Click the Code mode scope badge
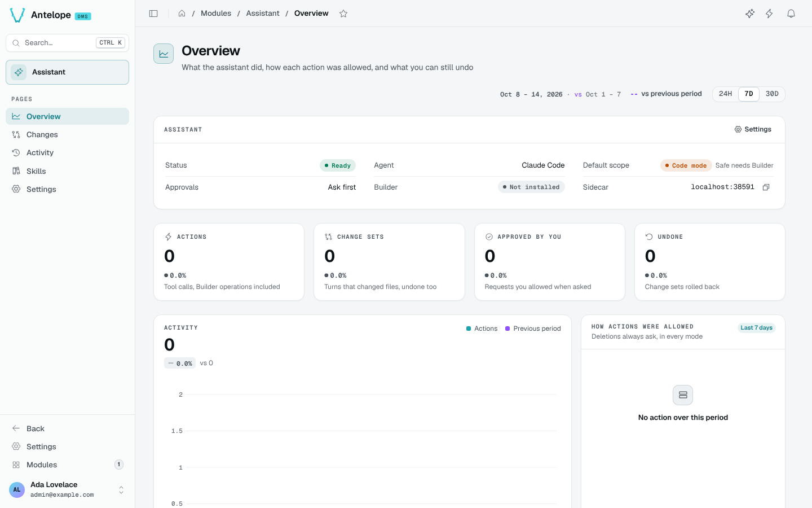 (x=686, y=165)
